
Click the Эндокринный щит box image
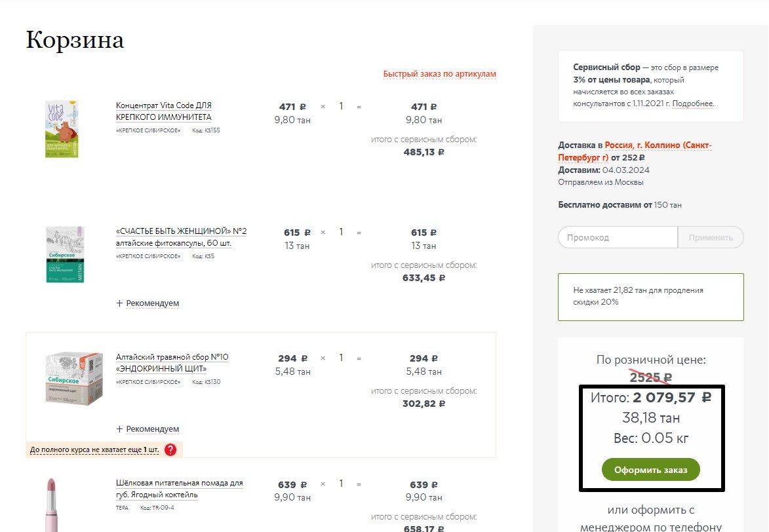74,379
